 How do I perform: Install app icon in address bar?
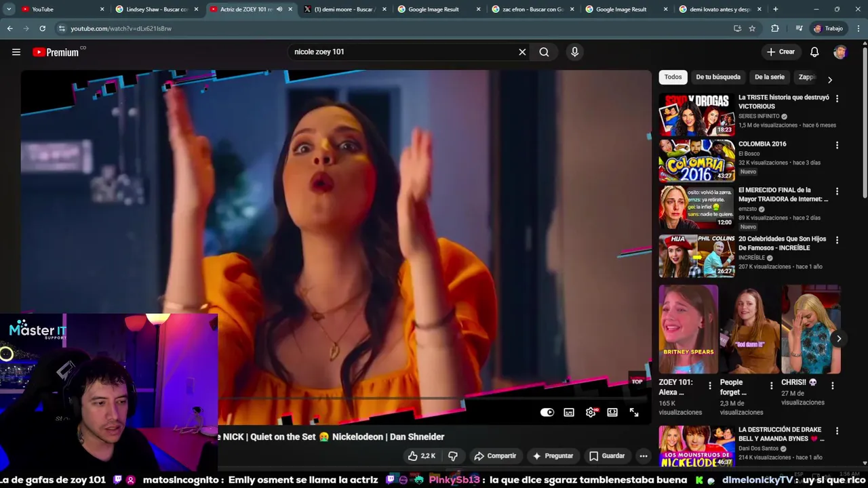[x=737, y=28]
